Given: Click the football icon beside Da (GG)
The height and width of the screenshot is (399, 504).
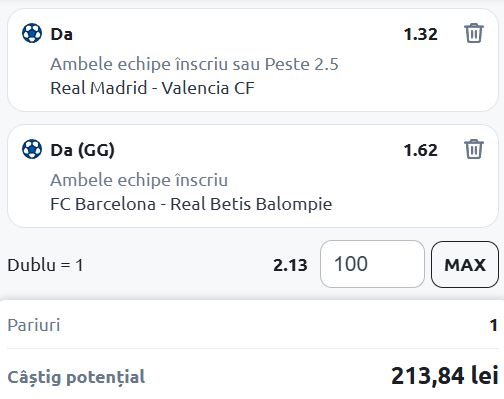Looking at the screenshot, I should (32, 149).
